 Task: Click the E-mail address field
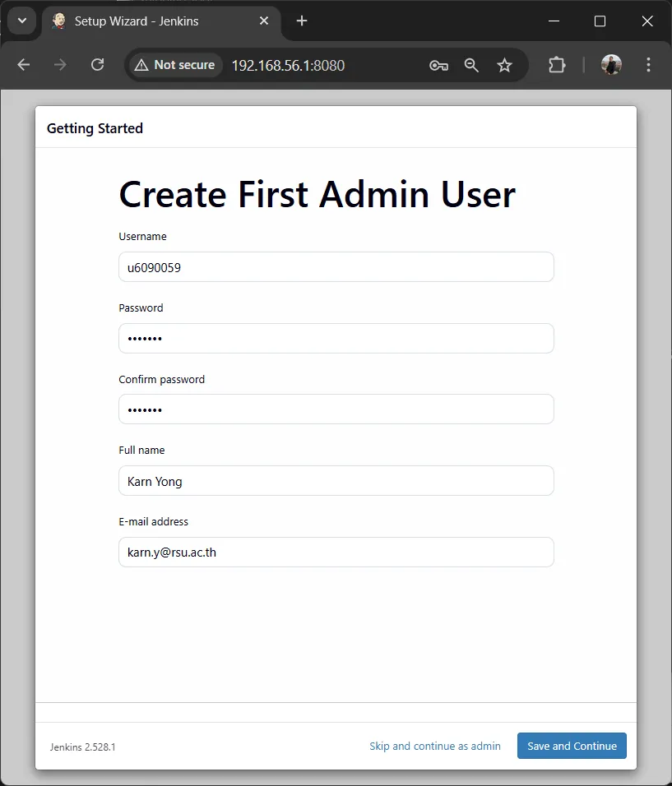[336, 552]
